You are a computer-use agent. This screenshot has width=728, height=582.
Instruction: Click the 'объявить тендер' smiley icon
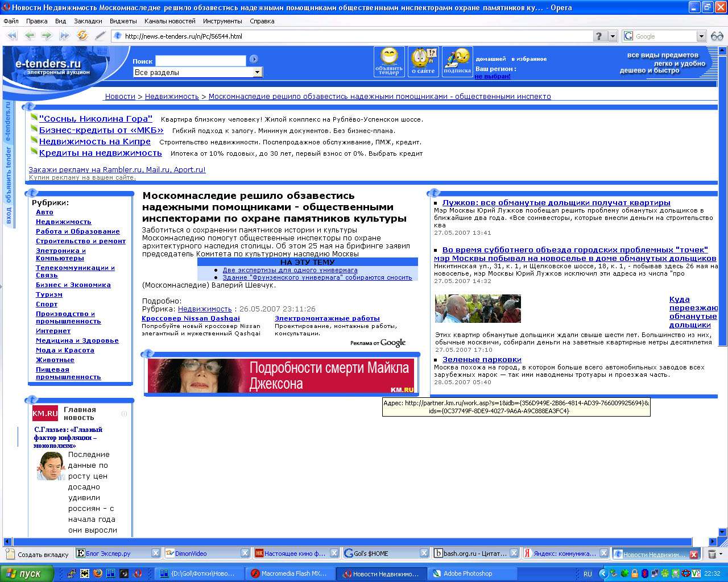point(389,61)
